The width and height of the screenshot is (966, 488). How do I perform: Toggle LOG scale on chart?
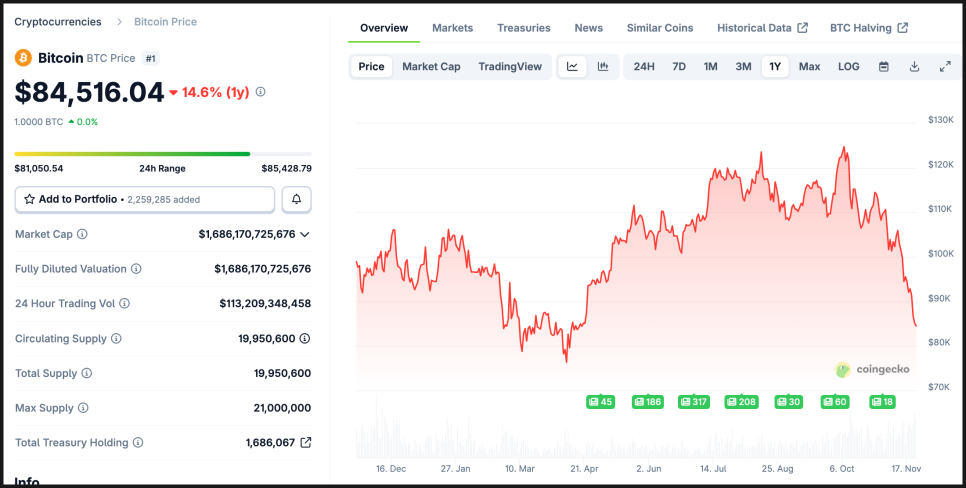pos(848,67)
